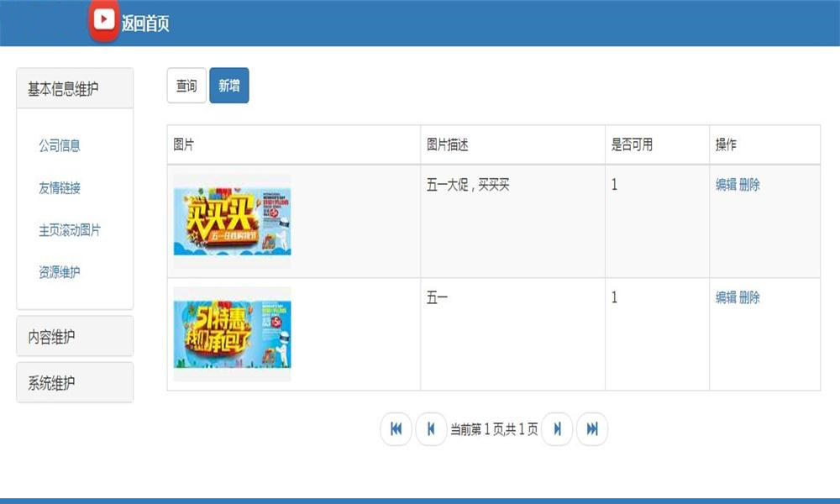The width and height of the screenshot is (840, 504).
Task: Open 友情链接 in the sidebar
Action: (60, 187)
